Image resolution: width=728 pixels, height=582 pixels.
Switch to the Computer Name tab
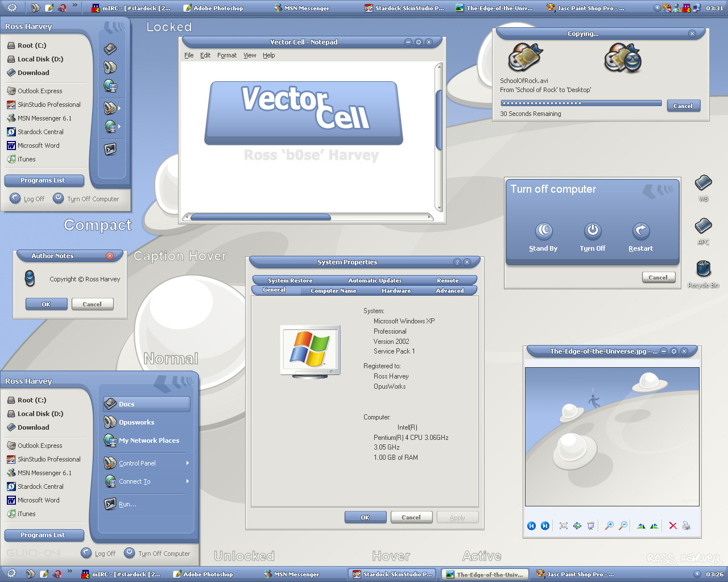coord(333,290)
